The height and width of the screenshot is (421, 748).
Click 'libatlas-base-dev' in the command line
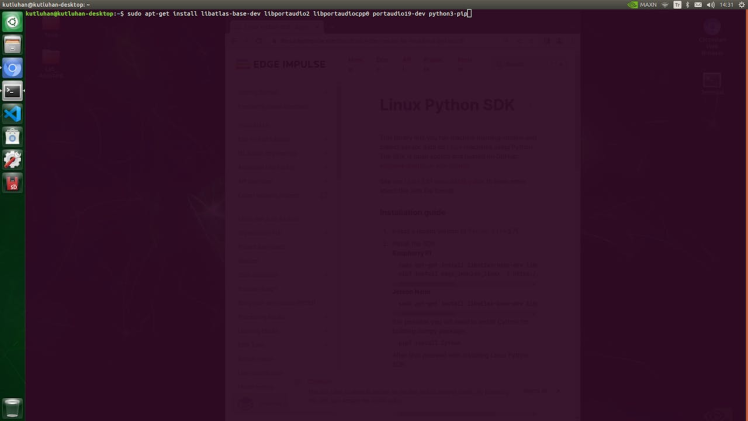[230, 14]
